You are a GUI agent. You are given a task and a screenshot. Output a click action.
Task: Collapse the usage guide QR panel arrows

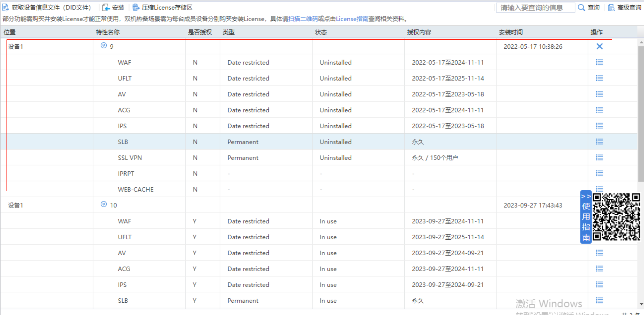tap(586, 196)
